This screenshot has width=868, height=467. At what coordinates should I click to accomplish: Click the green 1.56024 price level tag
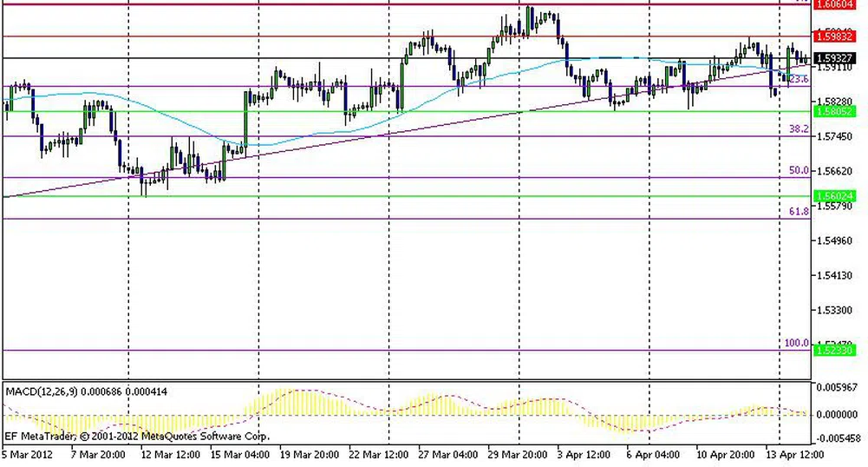tap(837, 196)
